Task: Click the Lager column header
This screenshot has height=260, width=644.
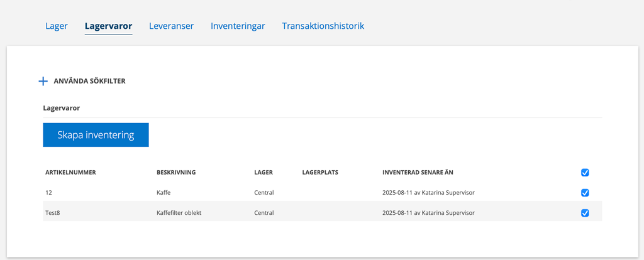Action: pyautogui.click(x=264, y=172)
